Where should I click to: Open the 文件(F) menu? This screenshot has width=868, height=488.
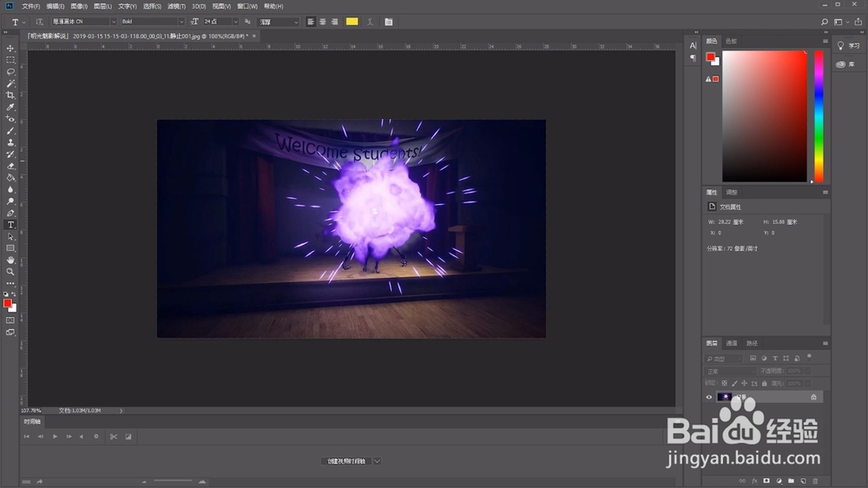tap(30, 6)
